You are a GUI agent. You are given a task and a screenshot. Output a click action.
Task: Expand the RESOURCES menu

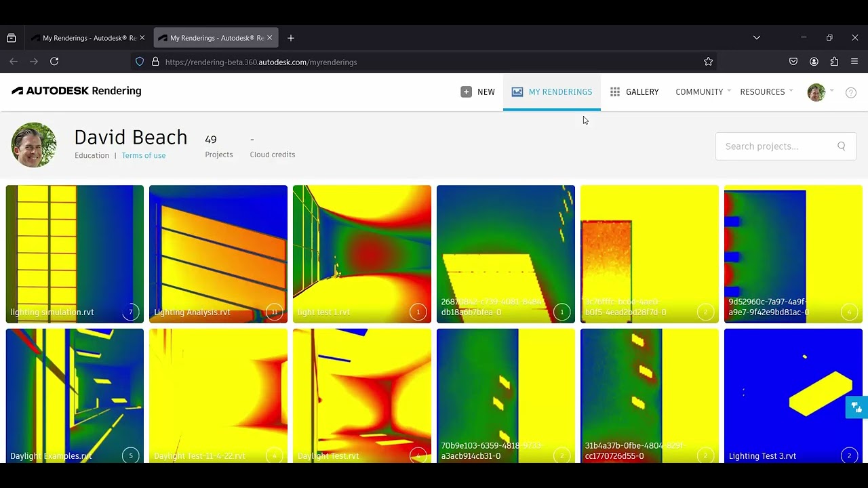click(x=766, y=91)
